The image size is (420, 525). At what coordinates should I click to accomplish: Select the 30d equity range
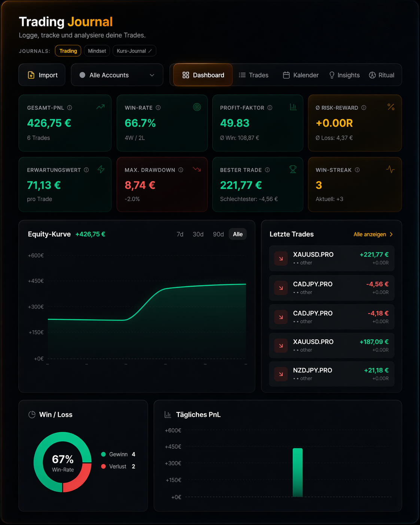pos(198,234)
